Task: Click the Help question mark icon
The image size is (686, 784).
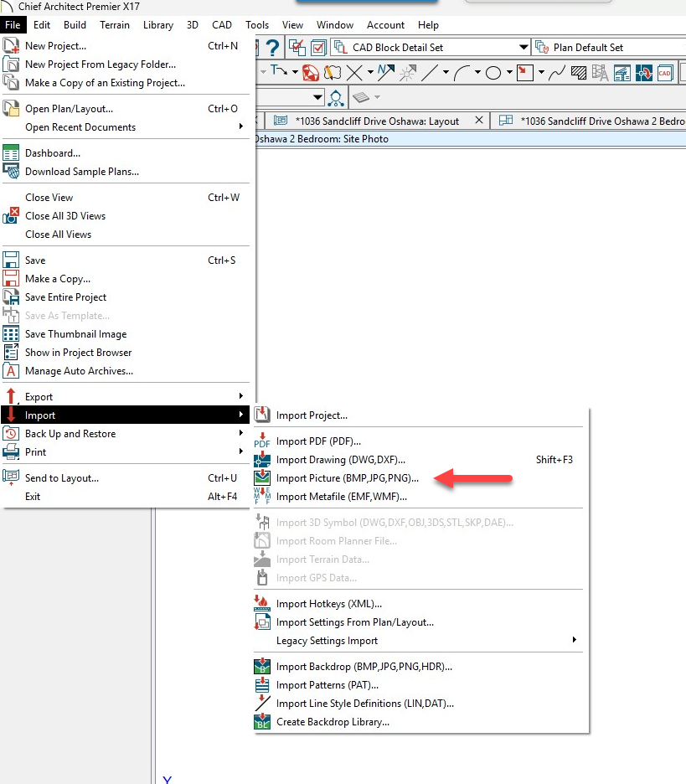Action: [x=272, y=48]
